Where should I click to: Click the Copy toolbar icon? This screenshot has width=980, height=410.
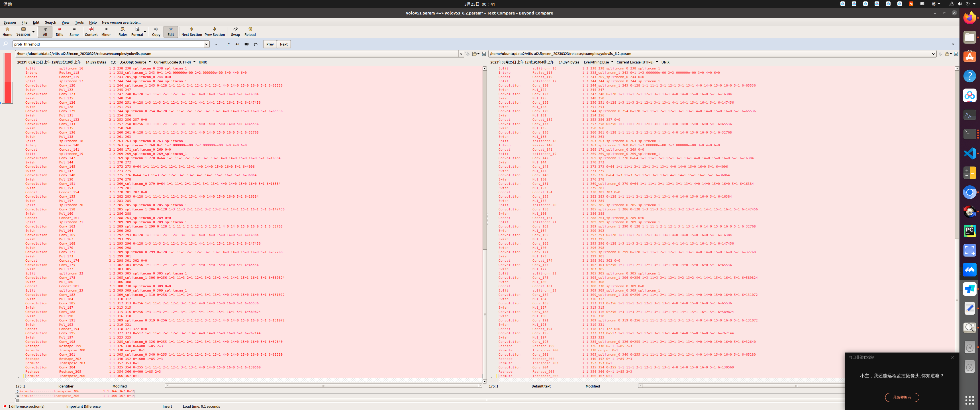(x=156, y=31)
